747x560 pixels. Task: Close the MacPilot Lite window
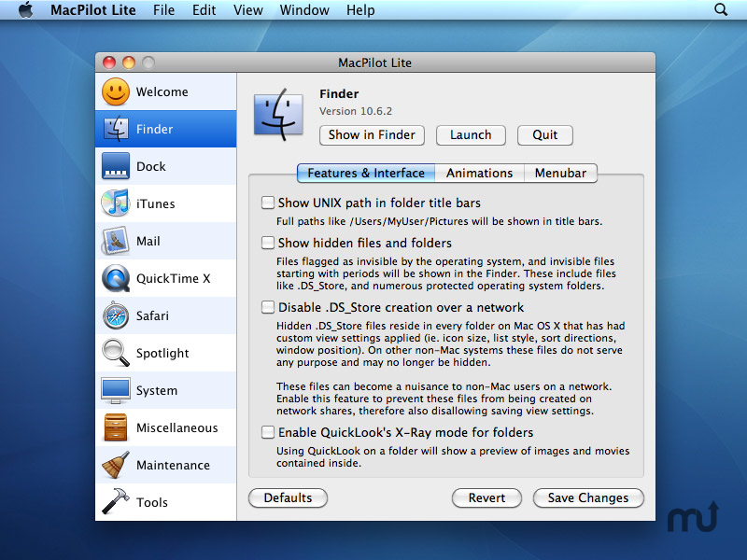pyautogui.click(x=109, y=63)
